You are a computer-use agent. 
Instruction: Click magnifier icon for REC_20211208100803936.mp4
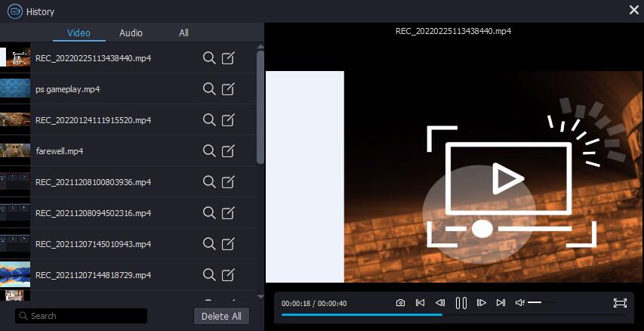pyautogui.click(x=209, y=181)
